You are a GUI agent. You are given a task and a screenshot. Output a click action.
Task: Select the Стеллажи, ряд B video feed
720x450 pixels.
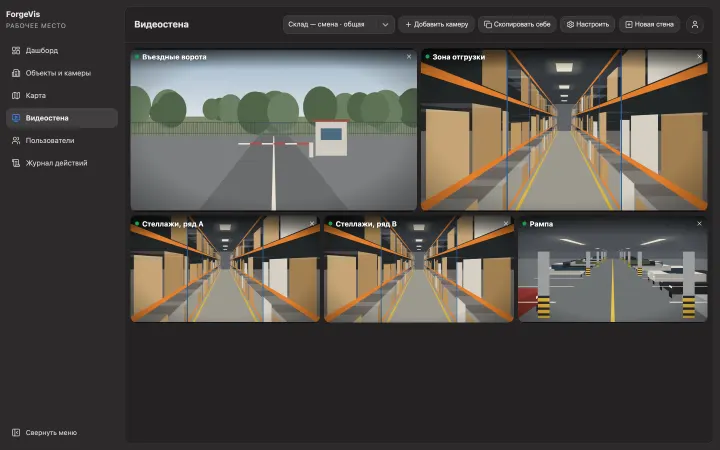pos(419,269)
